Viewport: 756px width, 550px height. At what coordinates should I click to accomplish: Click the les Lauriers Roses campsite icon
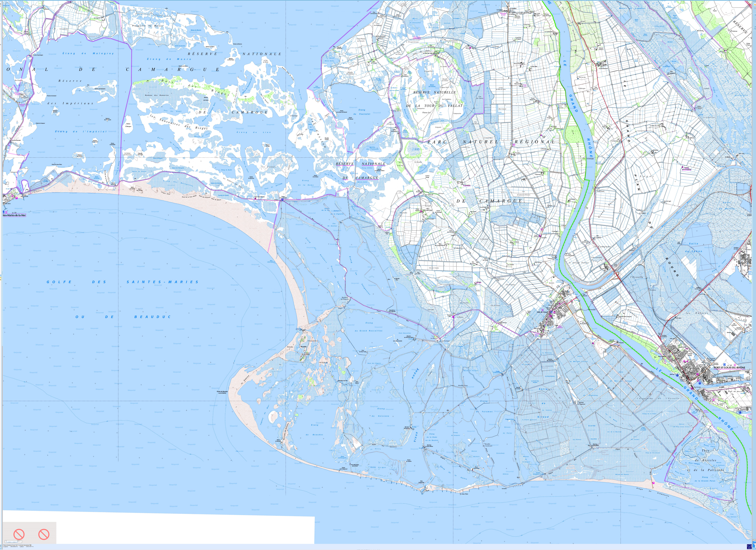714,400
